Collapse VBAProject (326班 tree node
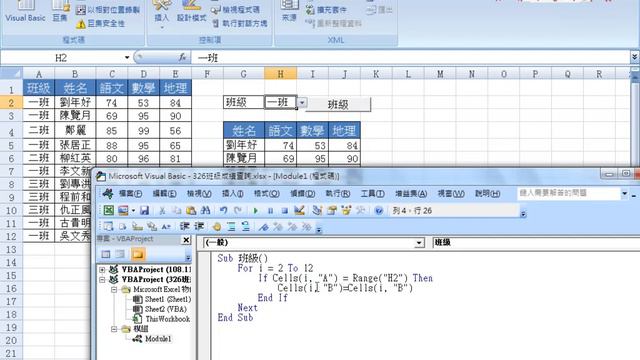The width and height of the screenshot is (640, 360). (102, 280)
